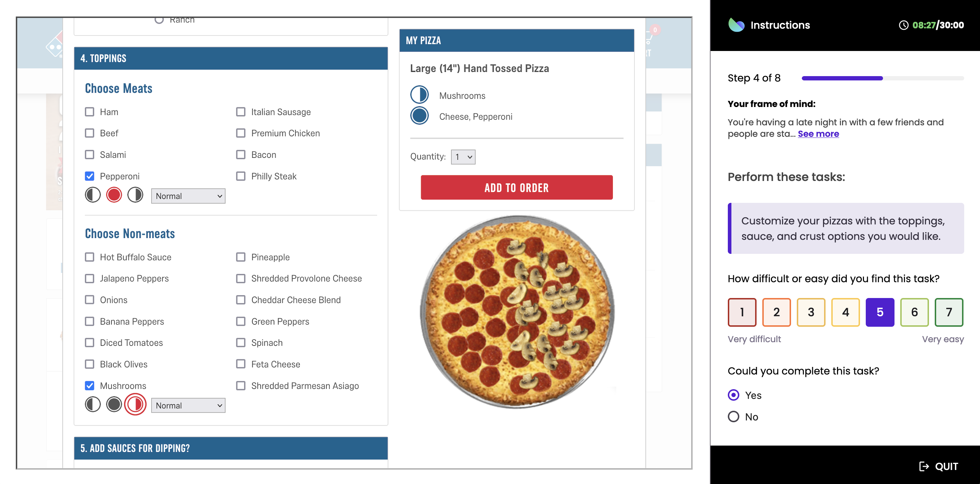This screenshot has width=980, height=484.
Task: Click the Domino's logo icon
Action: tap(56, 44)
